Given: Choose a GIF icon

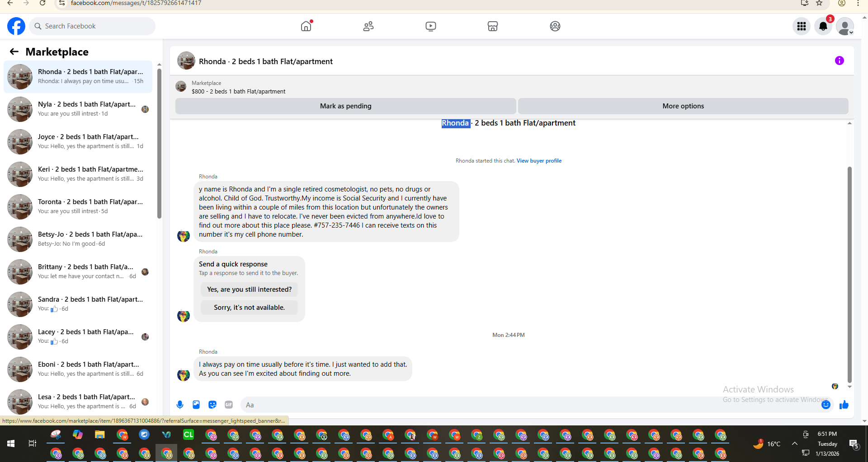Looking at the screenshot, I should pos(229,405).
